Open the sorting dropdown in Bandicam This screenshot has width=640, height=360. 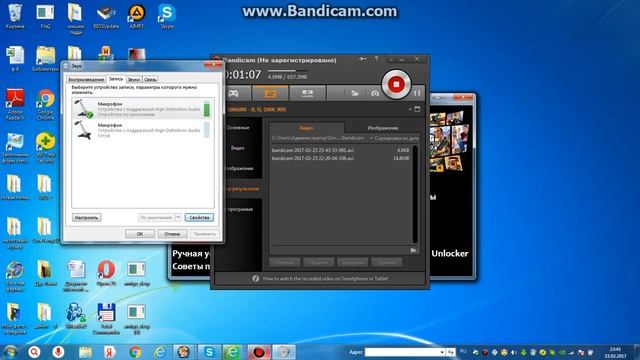pyautogui.click(x=394, y=139)
